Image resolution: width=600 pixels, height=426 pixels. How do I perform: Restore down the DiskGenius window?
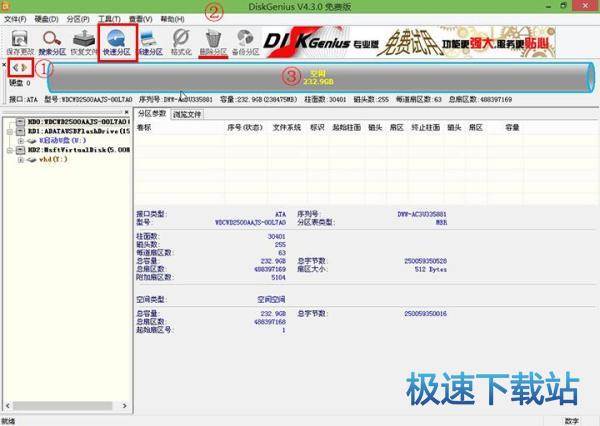563,6
